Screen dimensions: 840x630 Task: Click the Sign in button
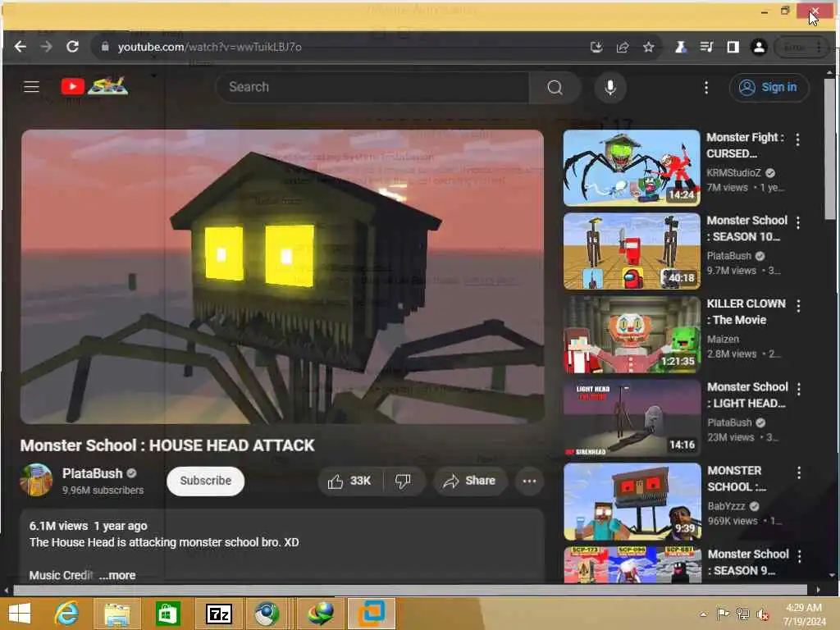[x=769, y=87]
